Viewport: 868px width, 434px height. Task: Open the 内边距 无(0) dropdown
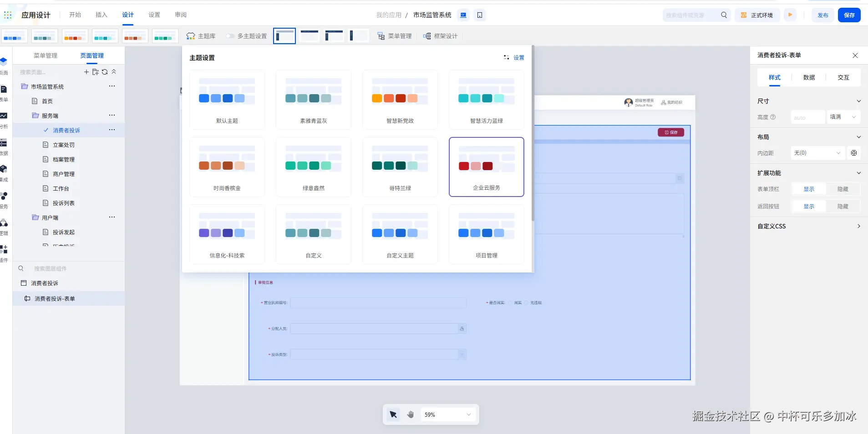[817, 153]
